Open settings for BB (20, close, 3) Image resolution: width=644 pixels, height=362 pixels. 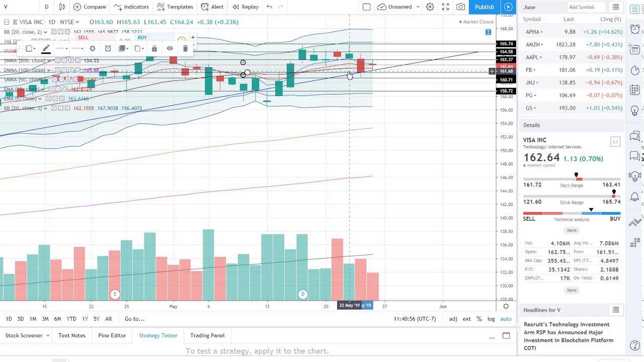click(x=61, y=109)
